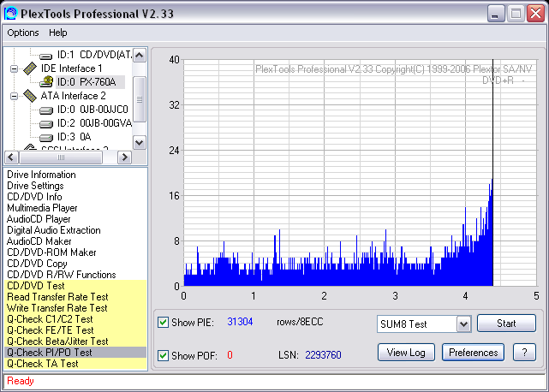The width and height of the screenshot is (549, 392).
Task: Select Q-Check PI/PO Test
Action: point(75,353)
